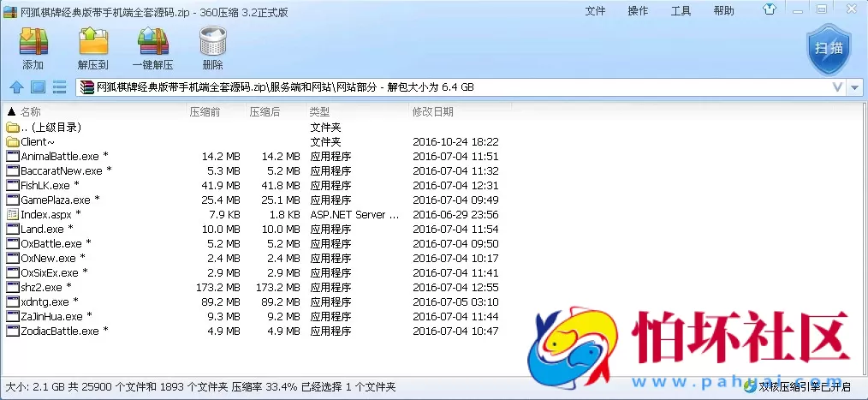Click the OxBattle.exe file icon
This screenshot has width=868, height=400.
(x=13, y=243)
